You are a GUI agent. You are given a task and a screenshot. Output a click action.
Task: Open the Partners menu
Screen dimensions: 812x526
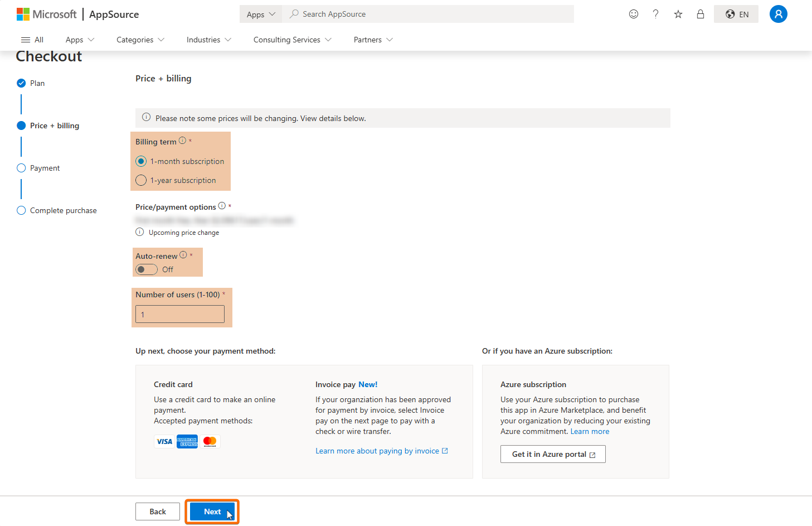click(373, 40)
